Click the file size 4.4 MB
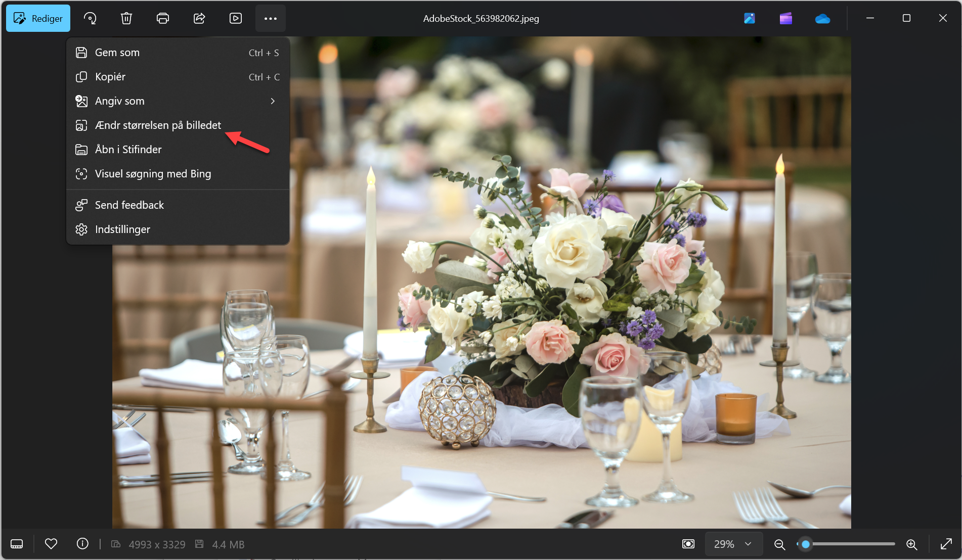962x560 pixels. (228, 544)
